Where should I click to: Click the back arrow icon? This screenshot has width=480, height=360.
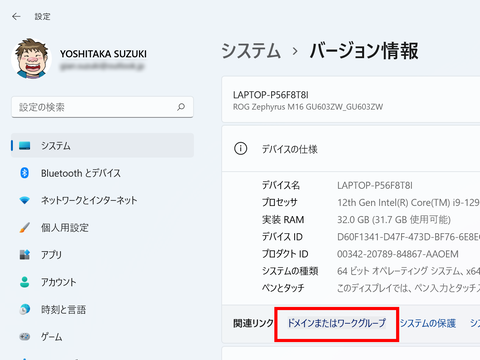tap(16, 16)
